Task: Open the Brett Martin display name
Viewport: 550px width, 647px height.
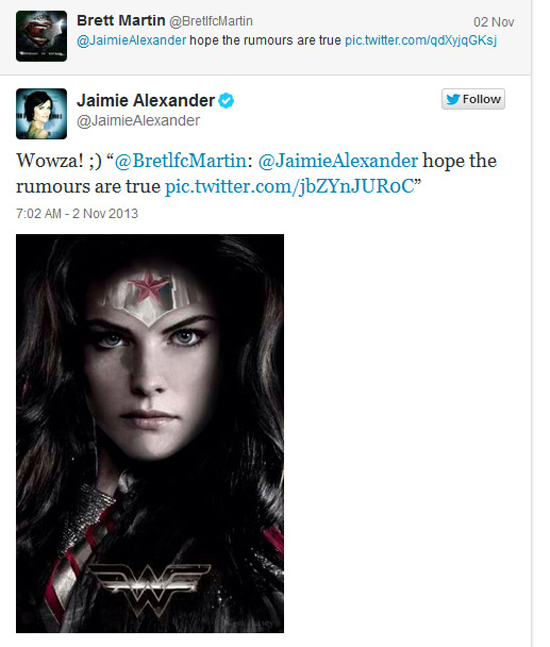Action: tap(121, 21)
